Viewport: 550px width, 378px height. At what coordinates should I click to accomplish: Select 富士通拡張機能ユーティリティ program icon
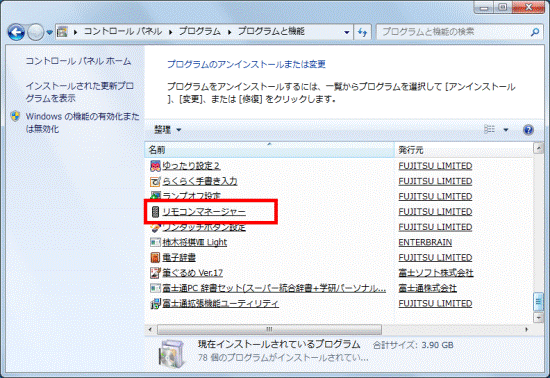click(x=155, y=303)
